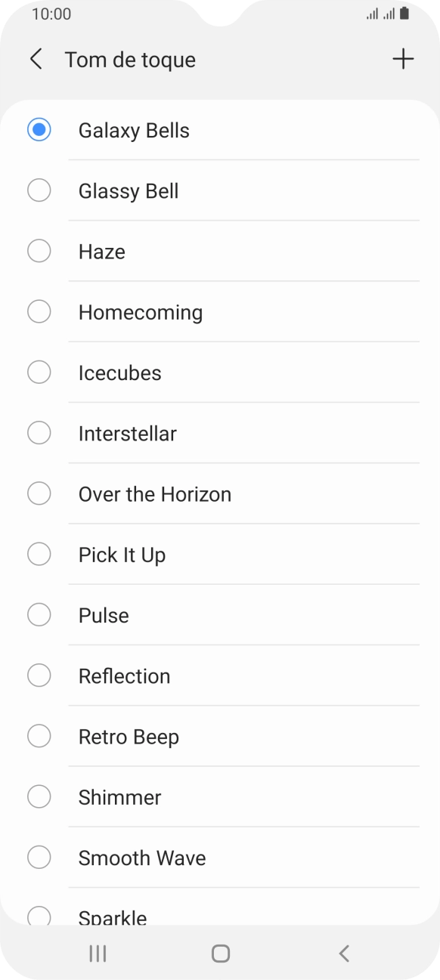
Task: Select the Glassy Bell radio button
Action: 39,190
